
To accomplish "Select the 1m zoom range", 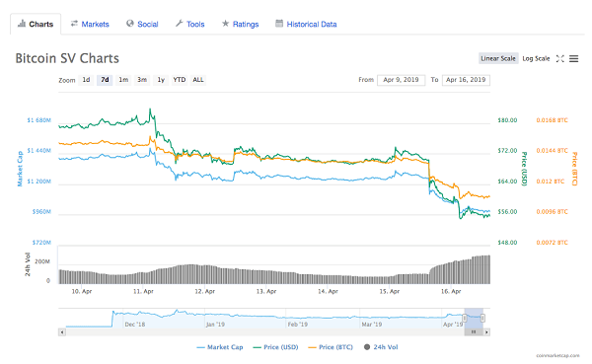I will [x=123, y=80].
